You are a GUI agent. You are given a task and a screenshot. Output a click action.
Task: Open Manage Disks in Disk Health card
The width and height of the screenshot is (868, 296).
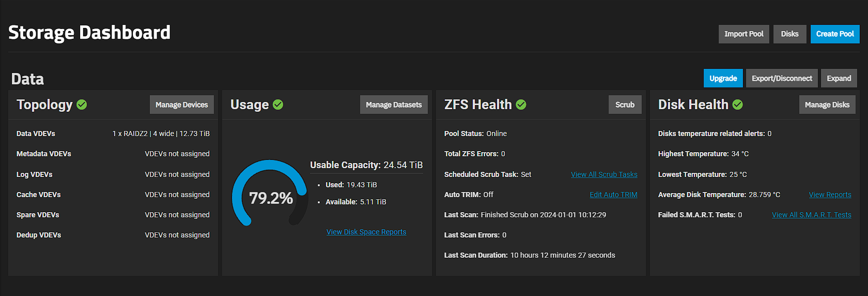(827, 105)
